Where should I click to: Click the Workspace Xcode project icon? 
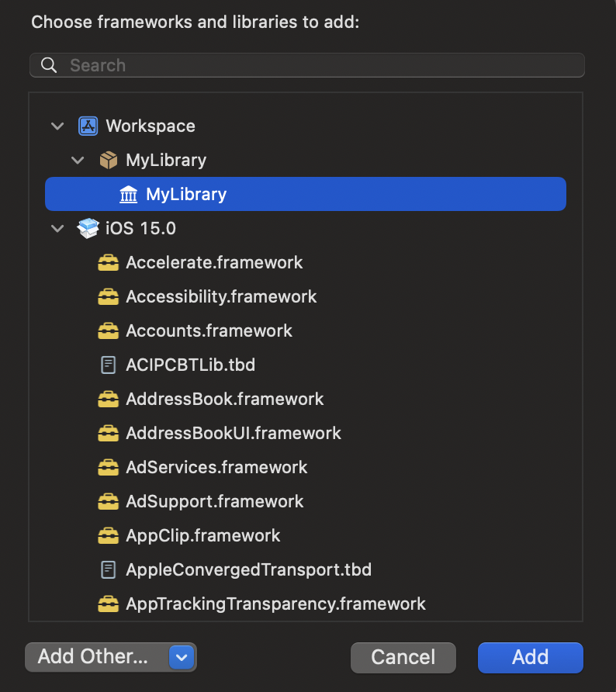click(x=88, y=126)
